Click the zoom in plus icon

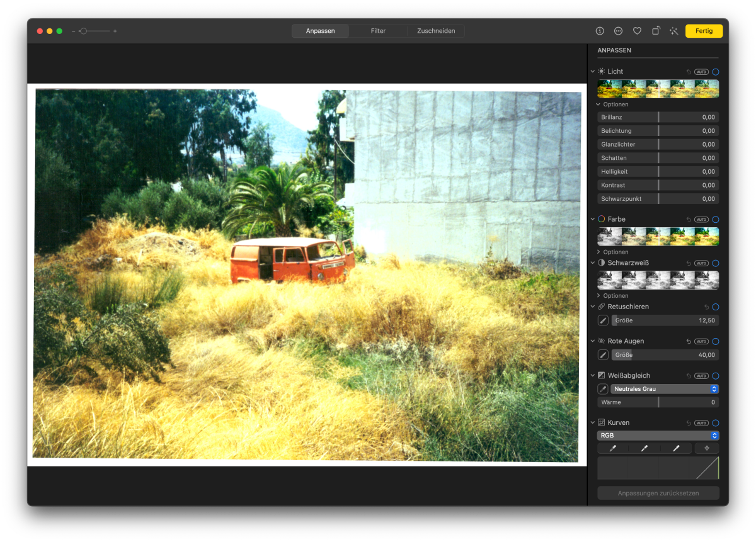pos(115,31)
